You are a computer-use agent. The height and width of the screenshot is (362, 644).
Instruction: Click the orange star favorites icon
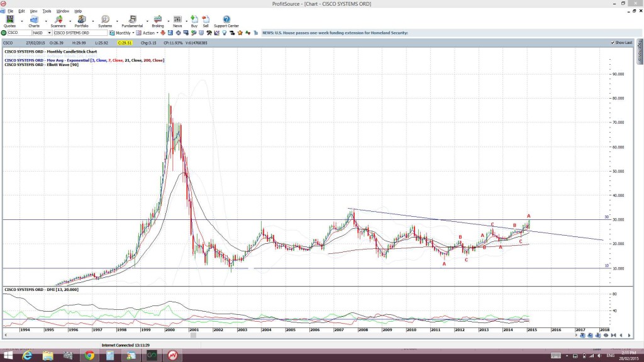point(240,33)
